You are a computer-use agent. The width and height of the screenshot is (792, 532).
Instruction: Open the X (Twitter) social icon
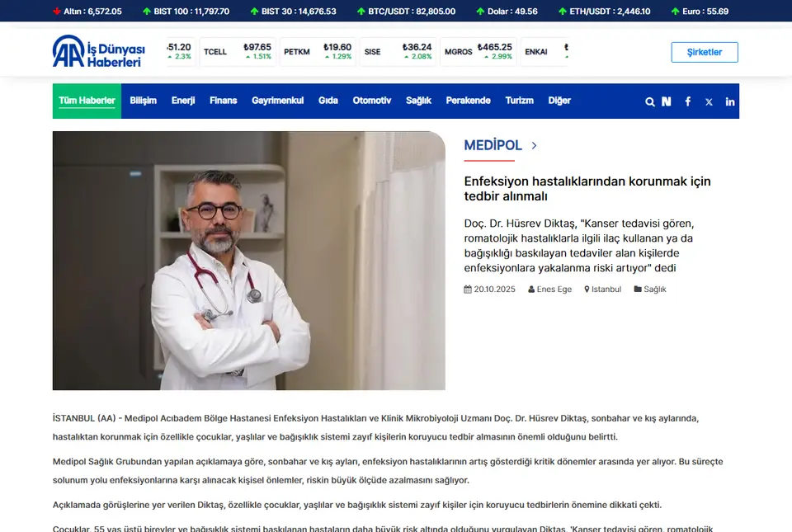[709, 102]
